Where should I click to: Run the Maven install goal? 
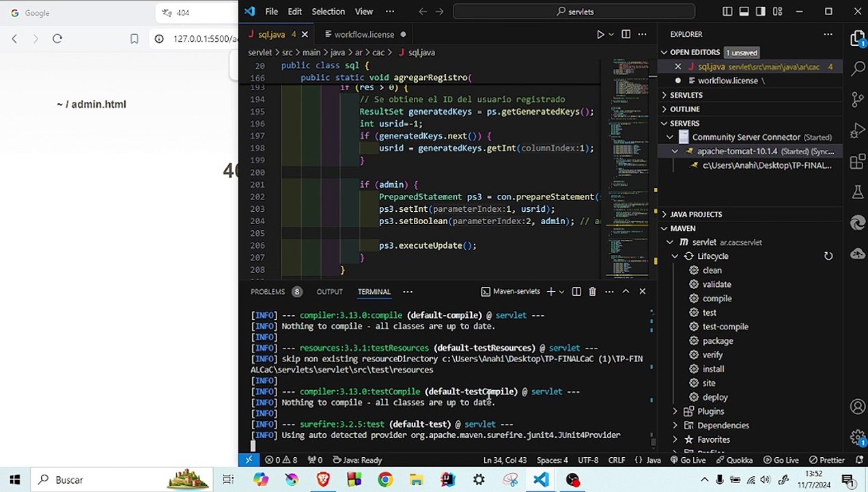click(x=713, y=369)
